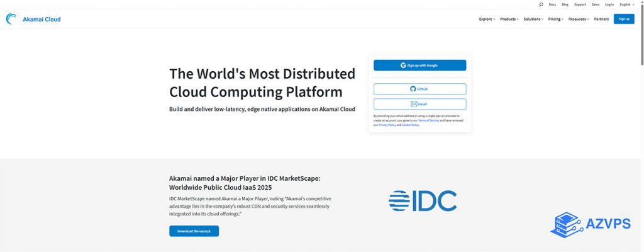Screen dimensions: 644x252
Task: Expand the Solutions dropdown
Action: (x=533, y=19)
